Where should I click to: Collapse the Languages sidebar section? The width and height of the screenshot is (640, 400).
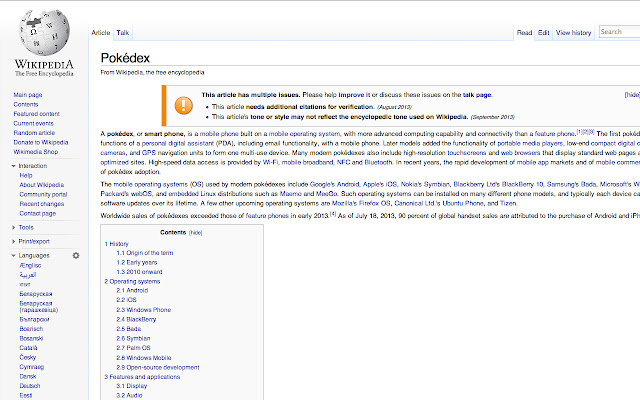tap(34, 256)
